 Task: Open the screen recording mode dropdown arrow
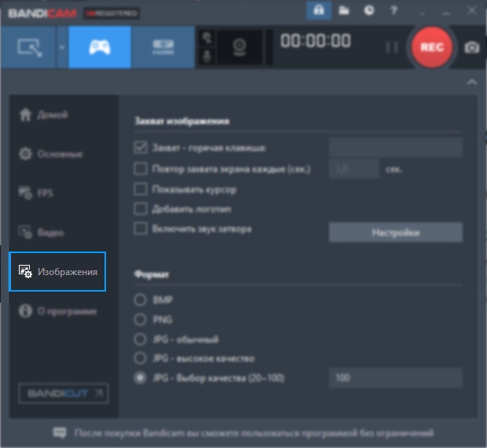[x=62, y=47]
